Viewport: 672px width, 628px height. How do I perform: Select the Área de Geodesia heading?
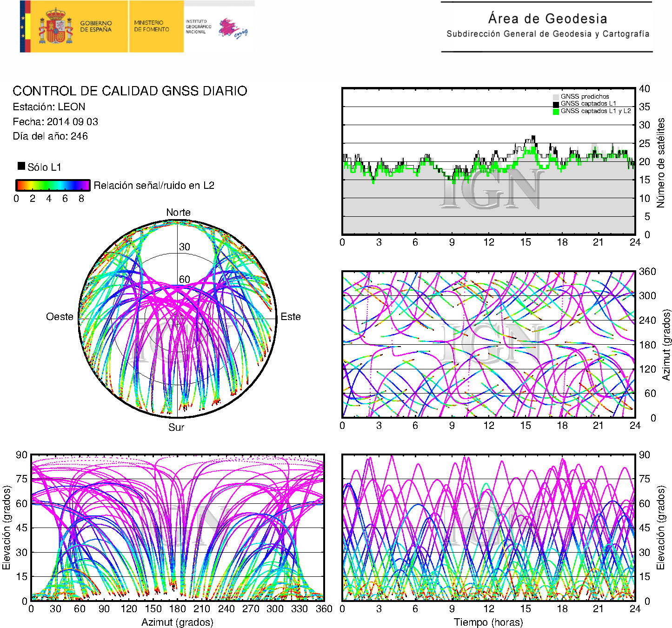547,19
